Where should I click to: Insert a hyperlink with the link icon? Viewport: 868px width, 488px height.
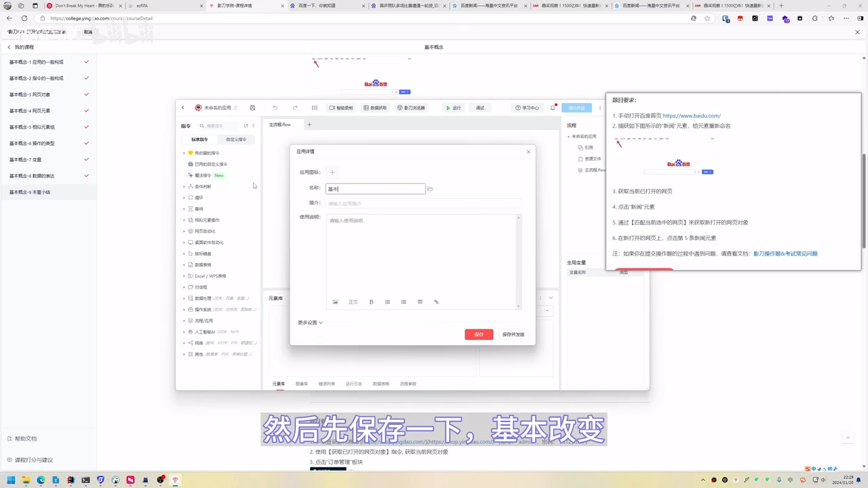tap(436, 302)
